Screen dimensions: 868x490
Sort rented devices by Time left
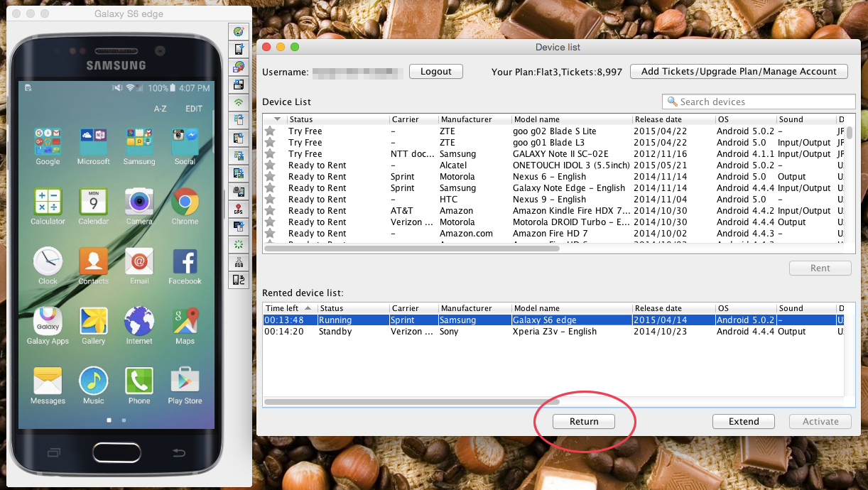click(x=290, y=308)
